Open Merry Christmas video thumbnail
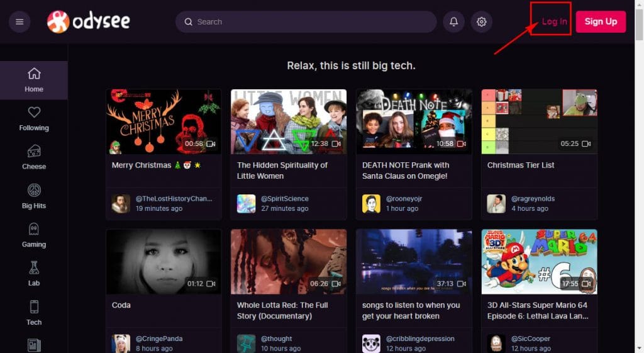This screenshot has height=353, width=644. (164, 121)
